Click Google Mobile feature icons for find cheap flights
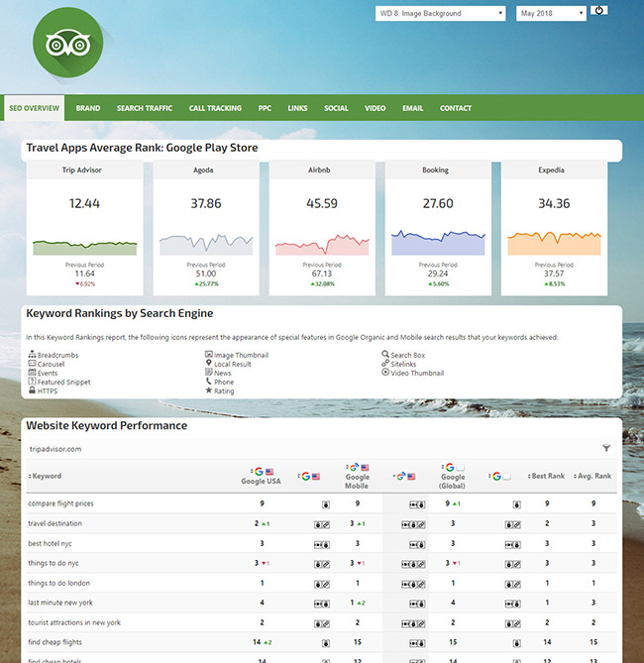 pos(417,643)
